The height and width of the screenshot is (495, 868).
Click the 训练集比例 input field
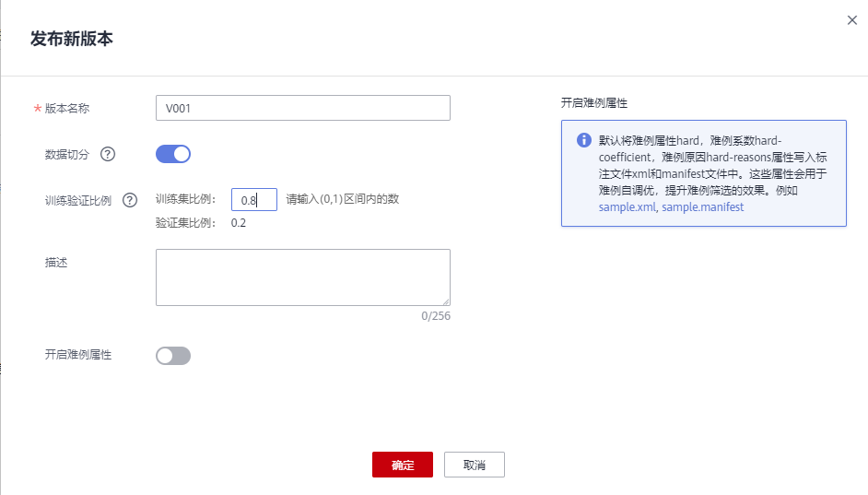(253, 200)
